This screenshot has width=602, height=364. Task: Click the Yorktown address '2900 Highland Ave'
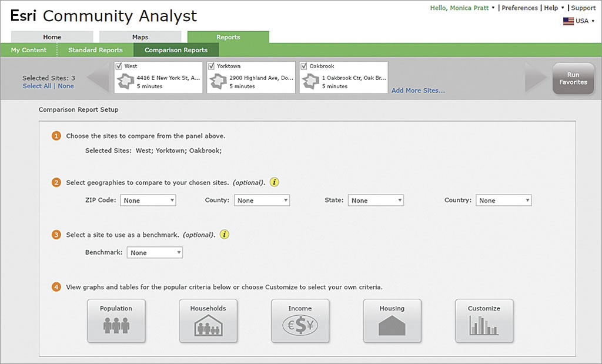point(261,78)
